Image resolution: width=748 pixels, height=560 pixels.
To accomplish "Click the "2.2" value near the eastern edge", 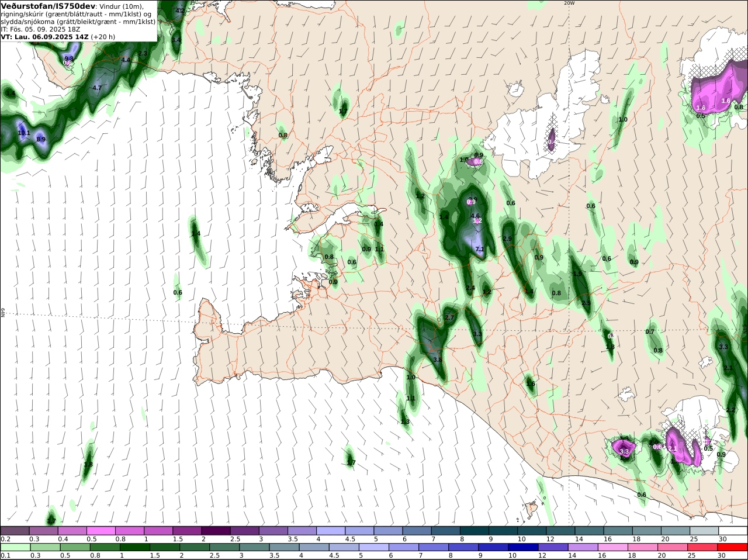I will [x=730, y=410].
